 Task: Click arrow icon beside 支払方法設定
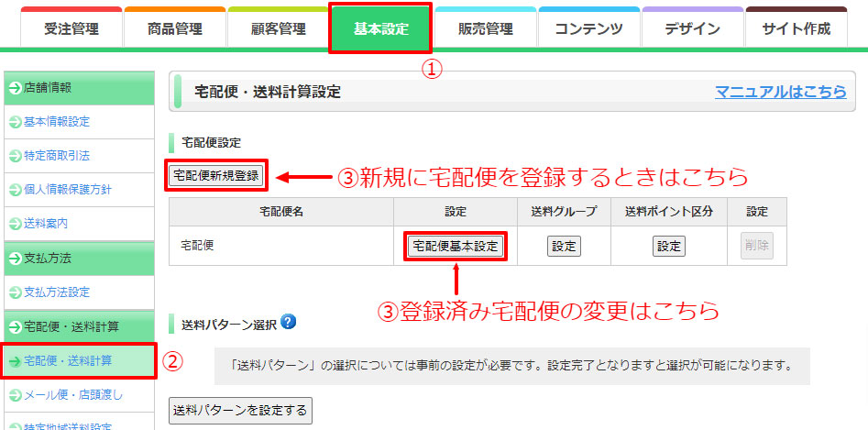(x=15, y=292)
